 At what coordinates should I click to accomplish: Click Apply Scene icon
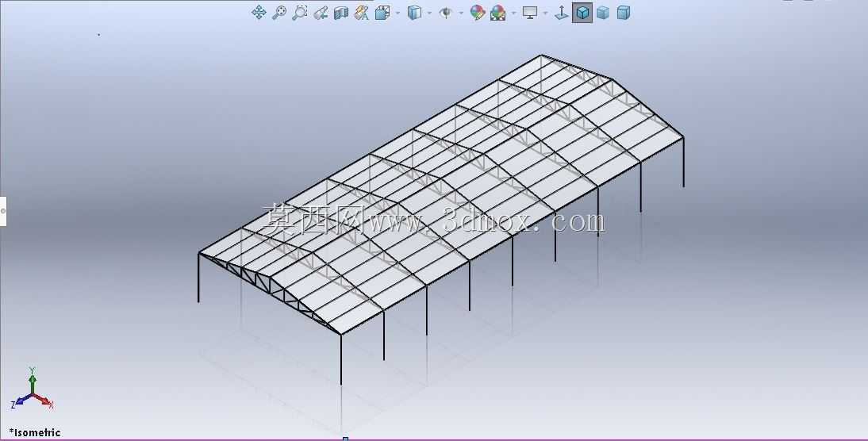[x=497, y=12]
